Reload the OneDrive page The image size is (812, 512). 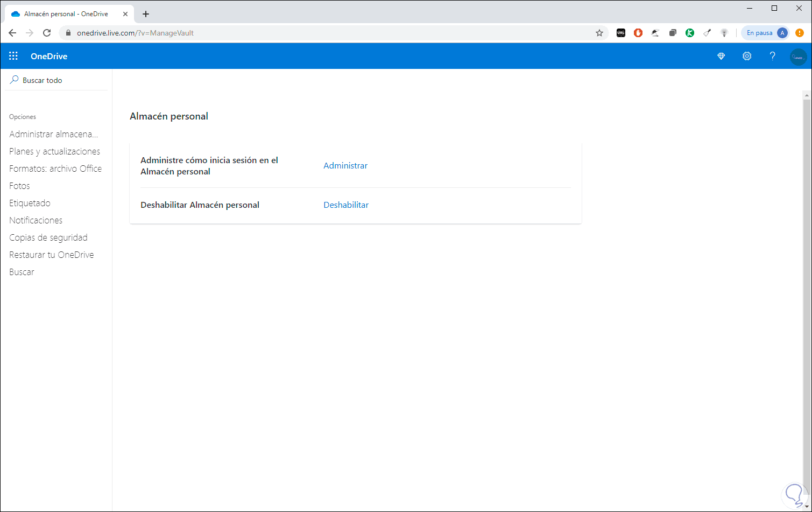click(x=47, y=33)
